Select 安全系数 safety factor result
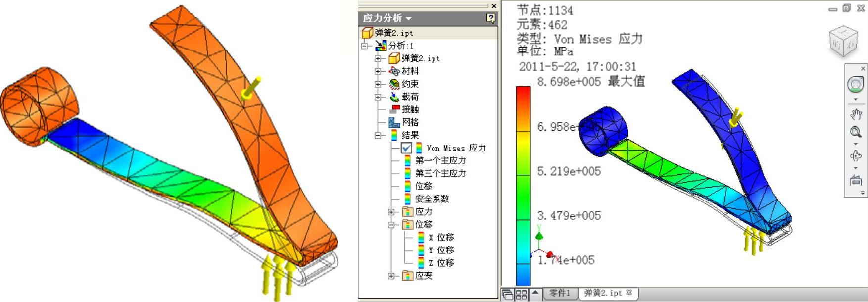868x302 pixels. (432, 199)
